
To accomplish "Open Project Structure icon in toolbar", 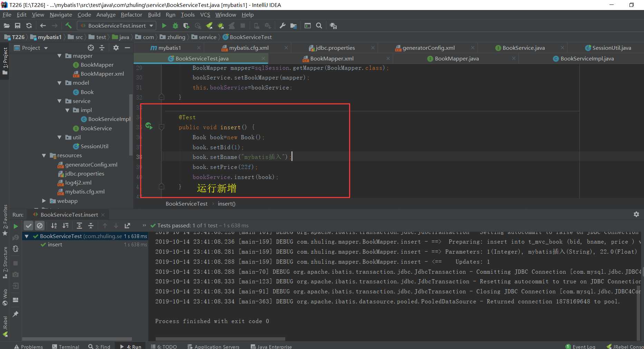I will (x=294, y=26).
